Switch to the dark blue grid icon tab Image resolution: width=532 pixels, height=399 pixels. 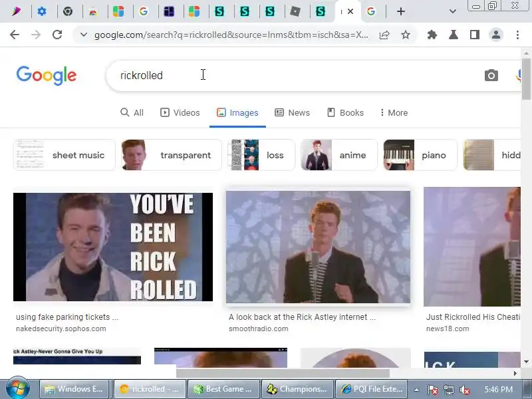pyautogui.click(x=169, y=11)
